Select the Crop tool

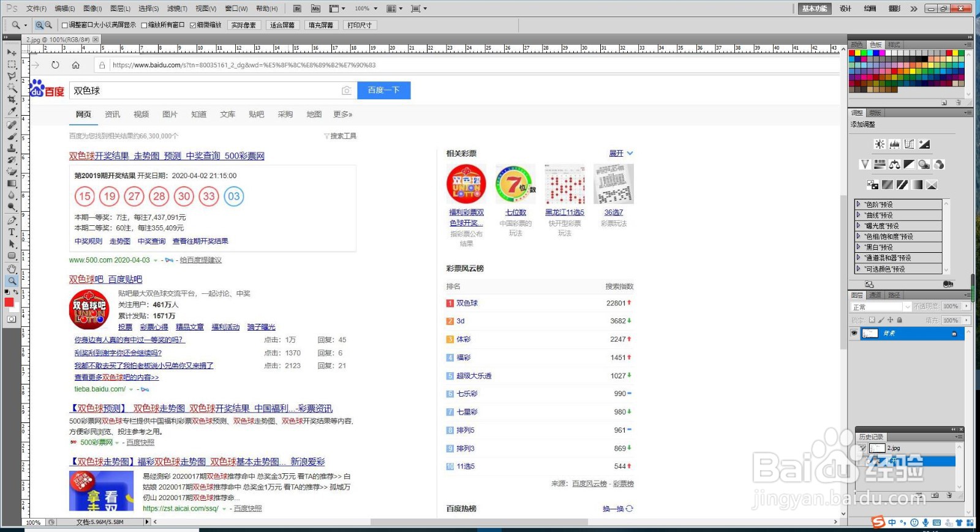click(x=11, y=99)
